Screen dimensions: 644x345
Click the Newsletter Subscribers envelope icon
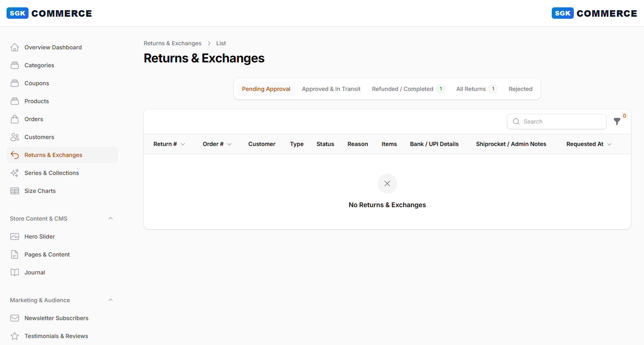coord(15,318)
